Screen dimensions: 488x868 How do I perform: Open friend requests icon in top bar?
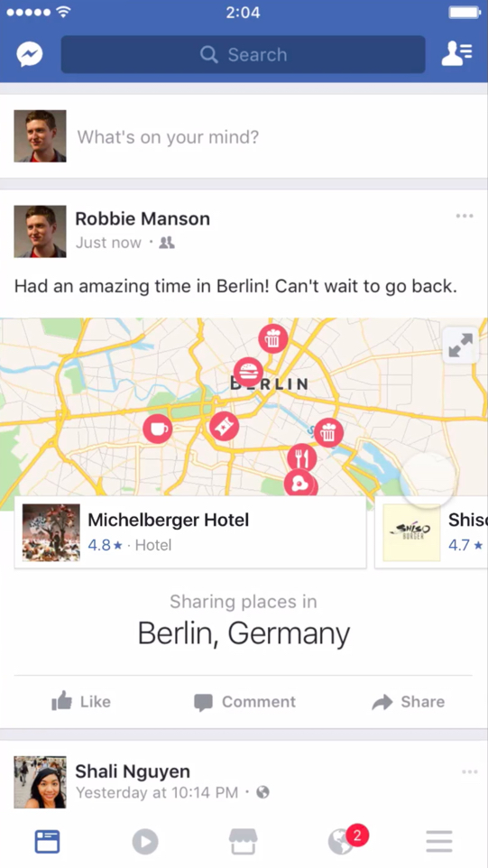(456, 54)
